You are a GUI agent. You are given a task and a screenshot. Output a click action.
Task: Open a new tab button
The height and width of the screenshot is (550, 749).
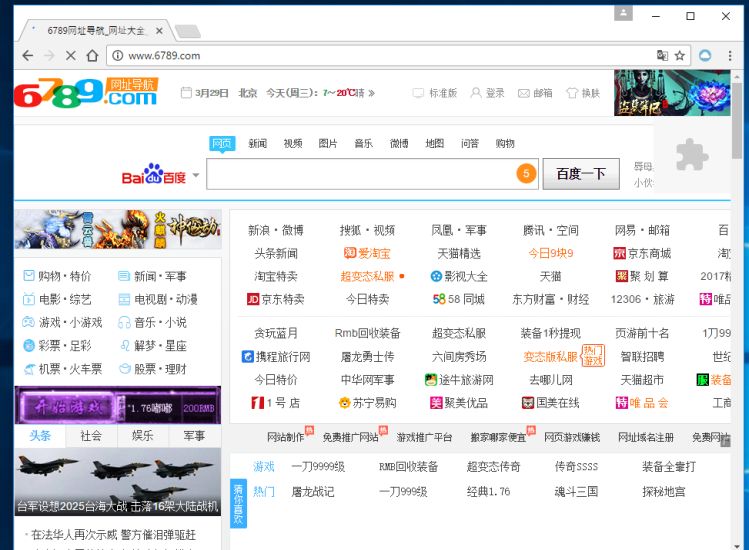coord(188,32)
